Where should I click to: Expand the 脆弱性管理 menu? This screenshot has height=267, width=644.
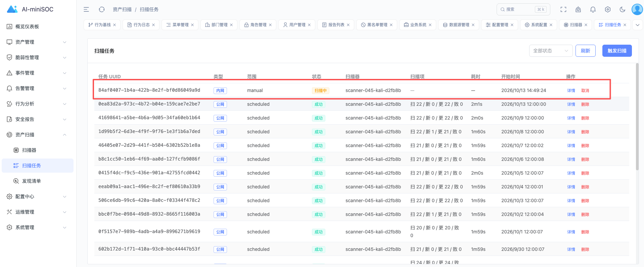[x=38, y=57]
